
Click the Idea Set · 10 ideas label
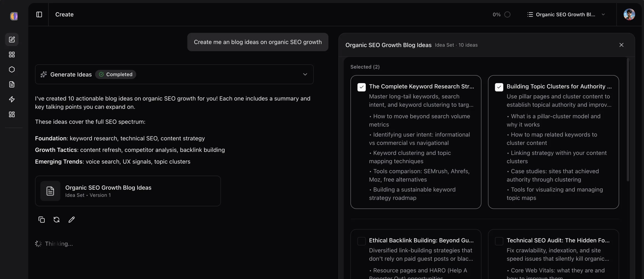tap(456, 45)
